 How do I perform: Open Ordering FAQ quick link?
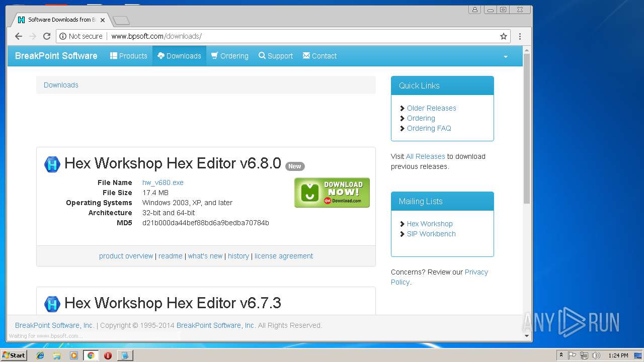pyautogui.click(x=429, y=128)
